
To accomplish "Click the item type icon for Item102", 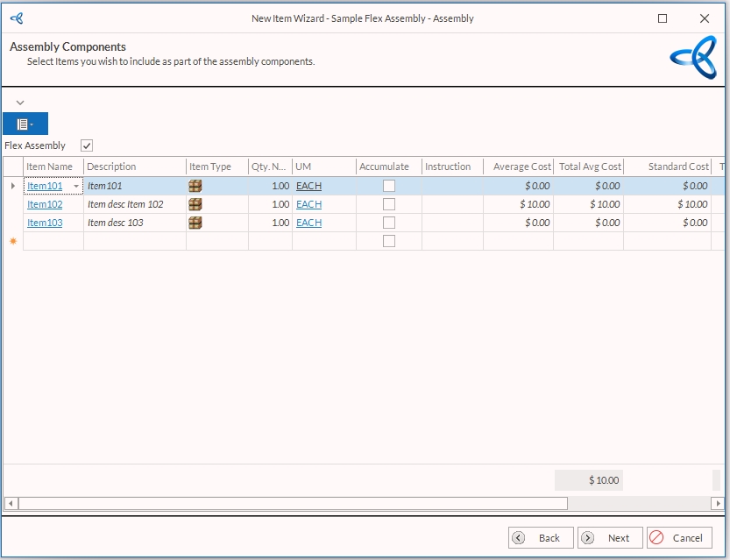I will tap(195, 204).
